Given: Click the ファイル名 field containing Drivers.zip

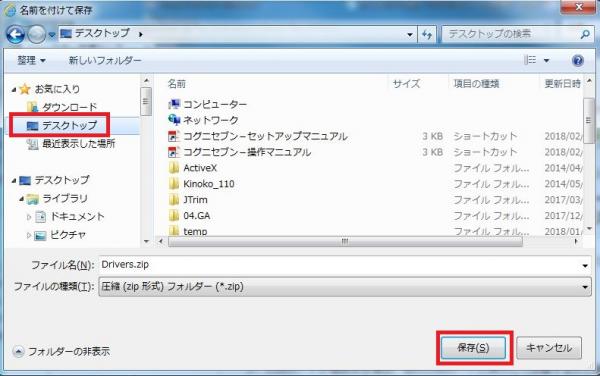Looking at the screenshot, I should (x=344, y=265).
